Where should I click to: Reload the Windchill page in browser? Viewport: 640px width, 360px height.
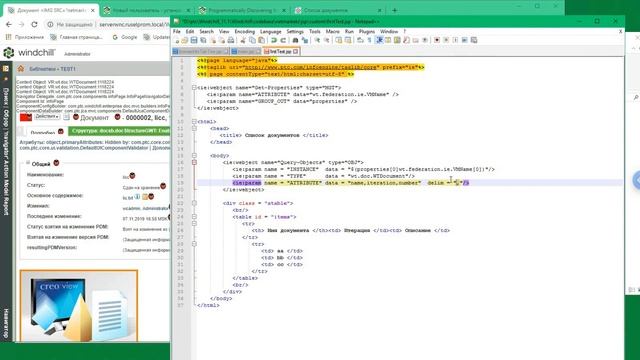34,24
